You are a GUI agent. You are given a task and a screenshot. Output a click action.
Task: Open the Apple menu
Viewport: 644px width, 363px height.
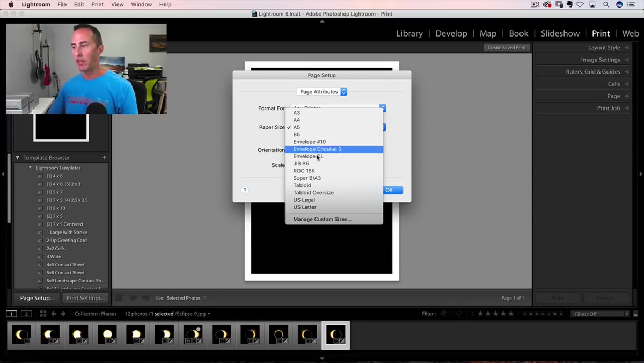(10, 4)
